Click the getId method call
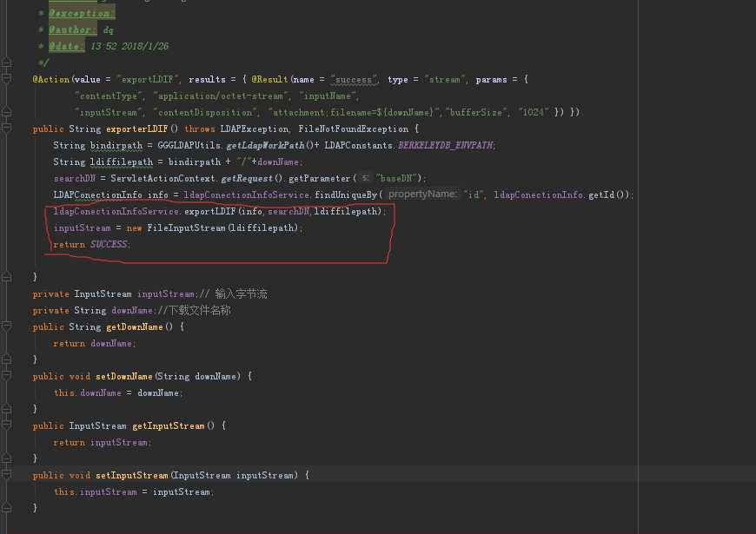 click(x=600, y=194)
